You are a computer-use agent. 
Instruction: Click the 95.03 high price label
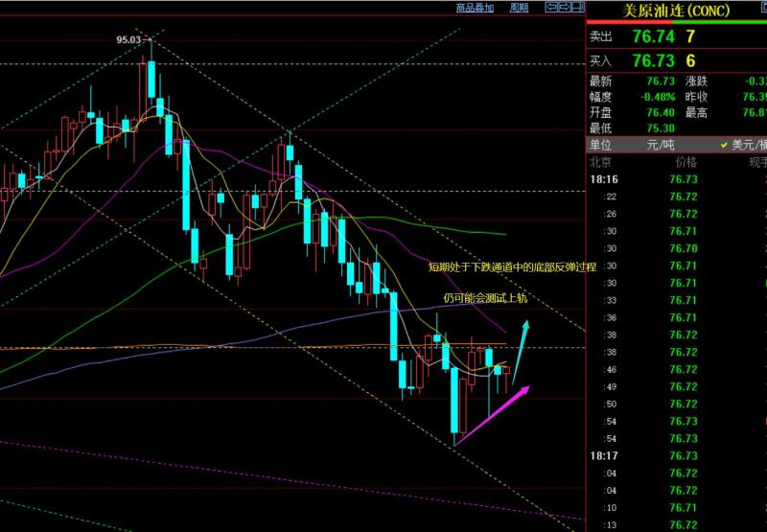[x=128, y=40]
